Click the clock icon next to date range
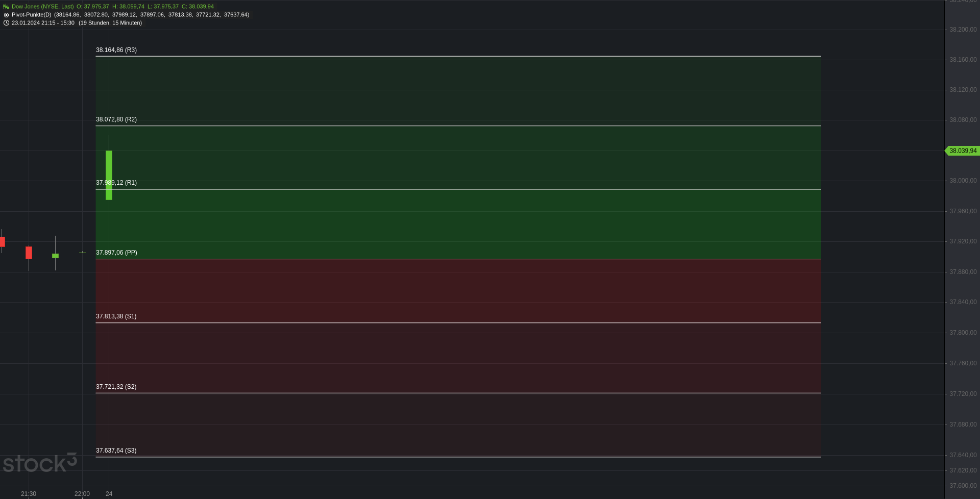Image resolution: width=980 pixels, height=499 pixels. pos(6,23)
